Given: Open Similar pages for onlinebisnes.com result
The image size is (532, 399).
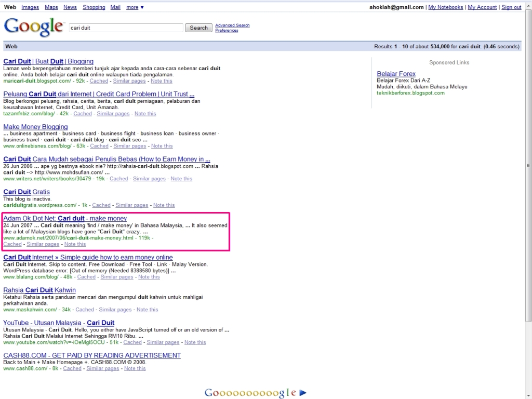Looking at the screenshot, I should click(129, 146).
